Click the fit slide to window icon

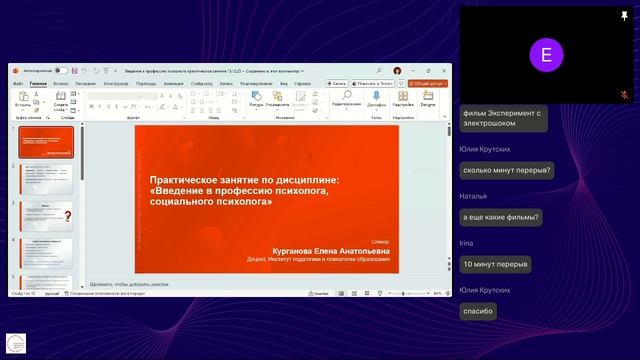[x=448, y=293]
